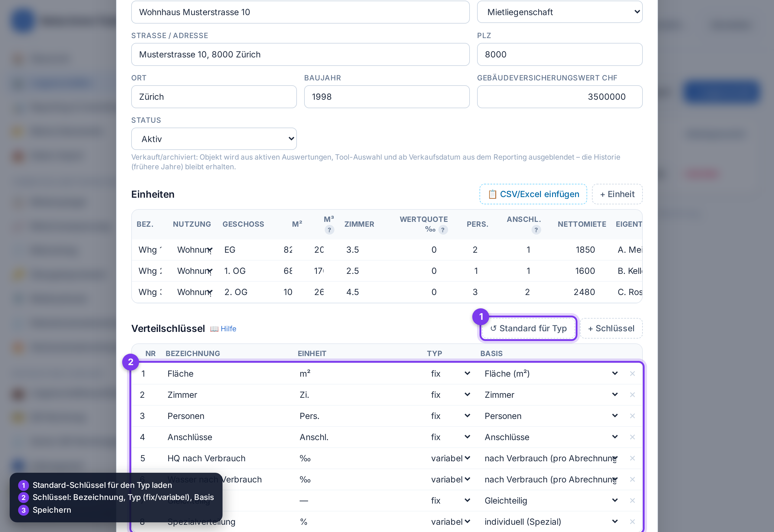Add a new unit with + Einheit
This screenshot has height=532, width=774.
617,194
